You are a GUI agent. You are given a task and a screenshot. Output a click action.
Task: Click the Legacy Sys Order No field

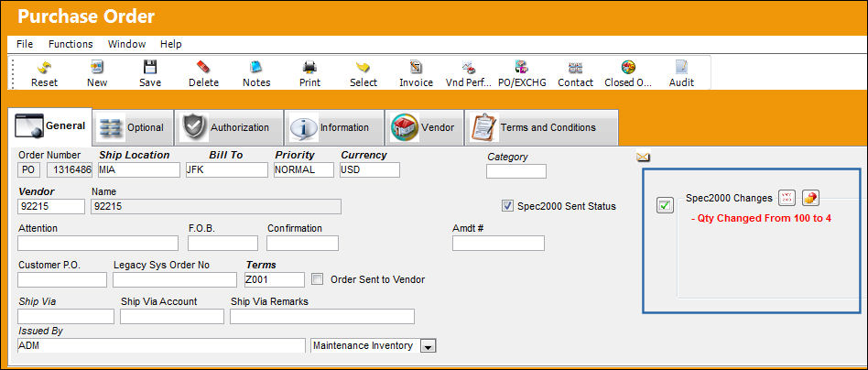point(175,279)
